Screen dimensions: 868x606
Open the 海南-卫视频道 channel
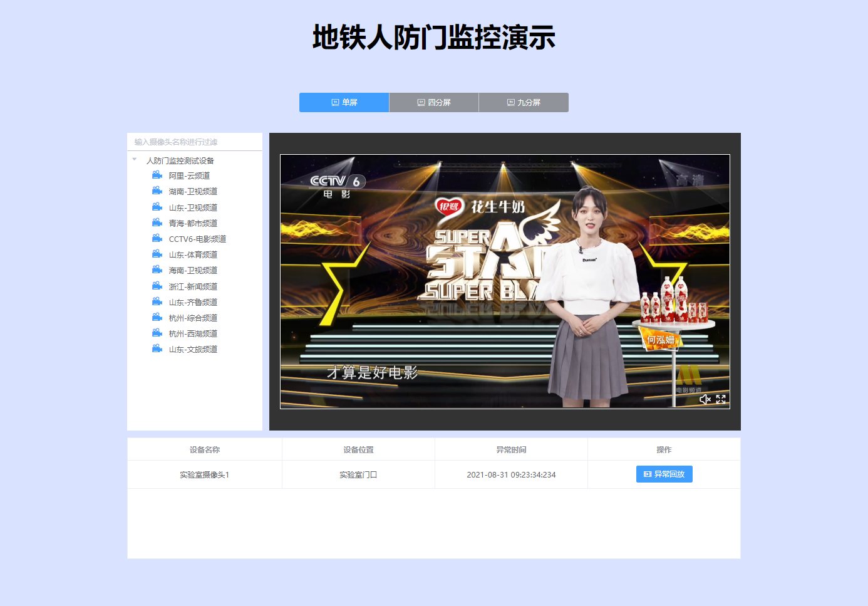(193, 271)
